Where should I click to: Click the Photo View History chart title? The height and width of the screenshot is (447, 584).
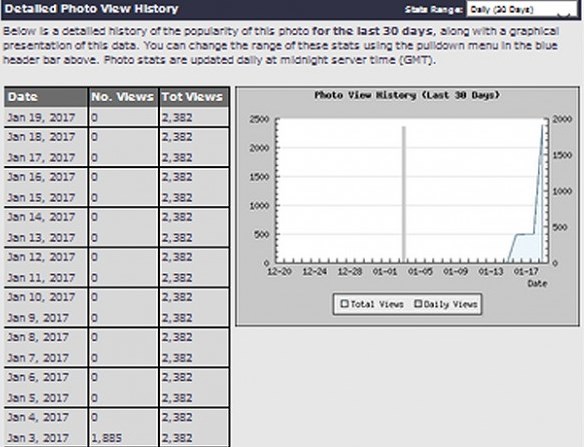pyautogui.click(x=407, y=95)
